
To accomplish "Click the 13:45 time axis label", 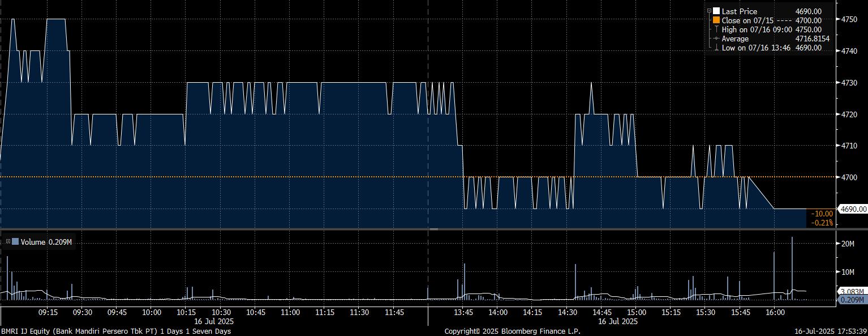I will pyautogui.click(x=463, y=312).
